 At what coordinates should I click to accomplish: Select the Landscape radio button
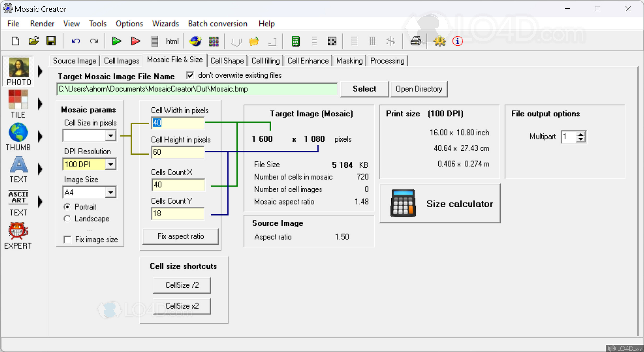(67, 219)
